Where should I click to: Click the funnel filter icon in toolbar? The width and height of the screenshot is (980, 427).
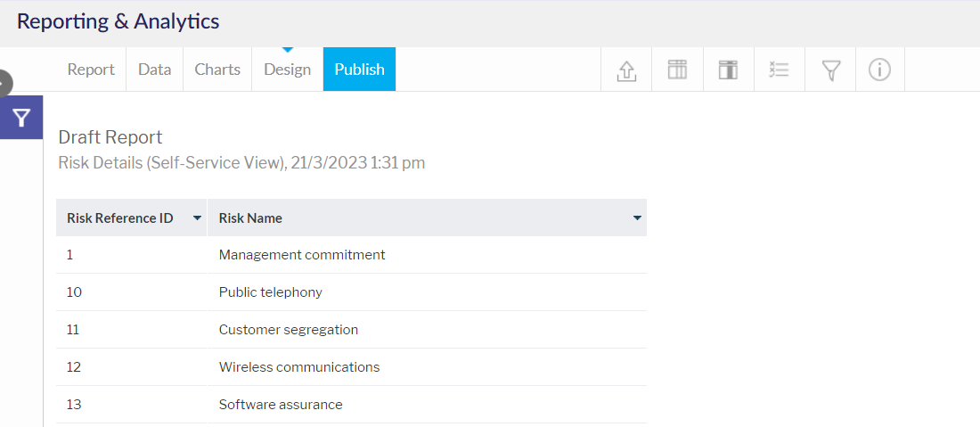[830, 70]
